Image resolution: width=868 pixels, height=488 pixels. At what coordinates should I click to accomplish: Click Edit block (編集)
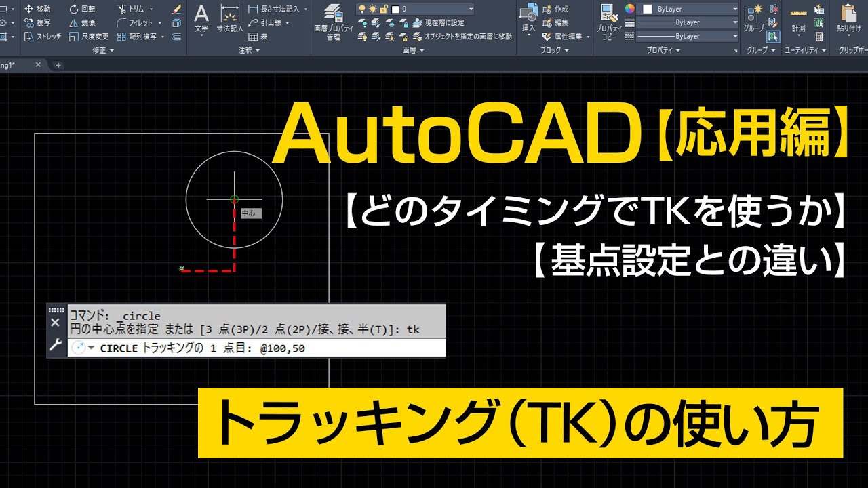(x=555, y=22)
